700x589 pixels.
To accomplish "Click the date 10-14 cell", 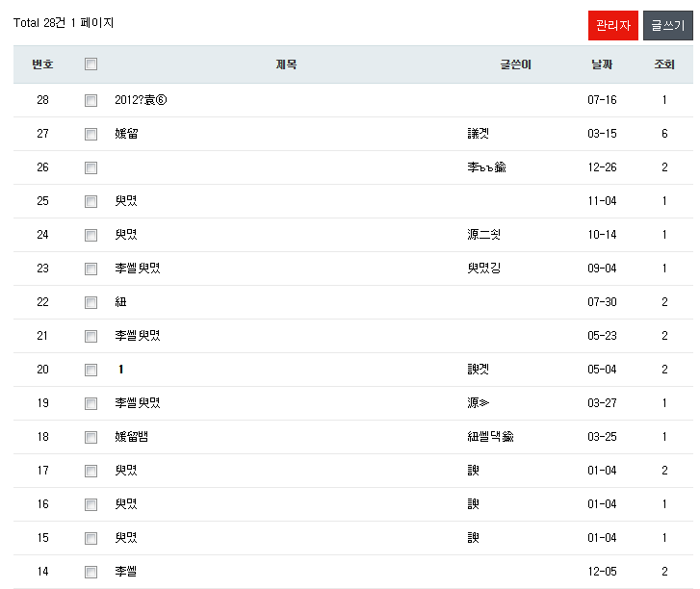I will 602,234.
